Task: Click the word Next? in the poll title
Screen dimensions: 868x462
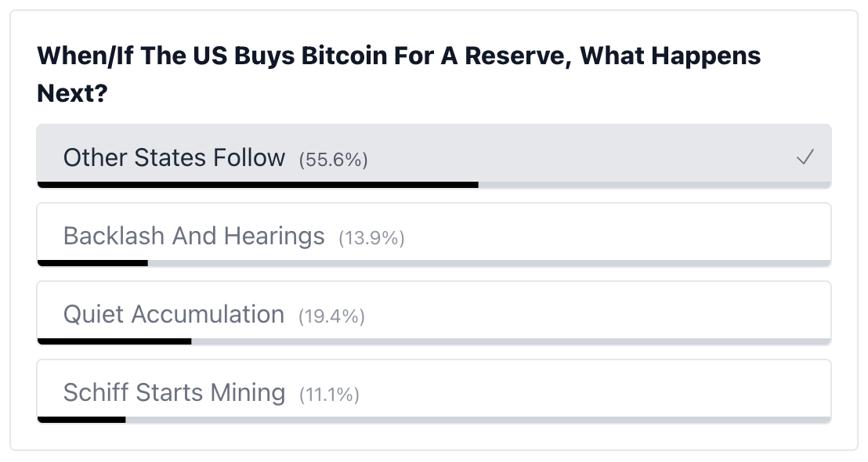Action: (72, 93)
